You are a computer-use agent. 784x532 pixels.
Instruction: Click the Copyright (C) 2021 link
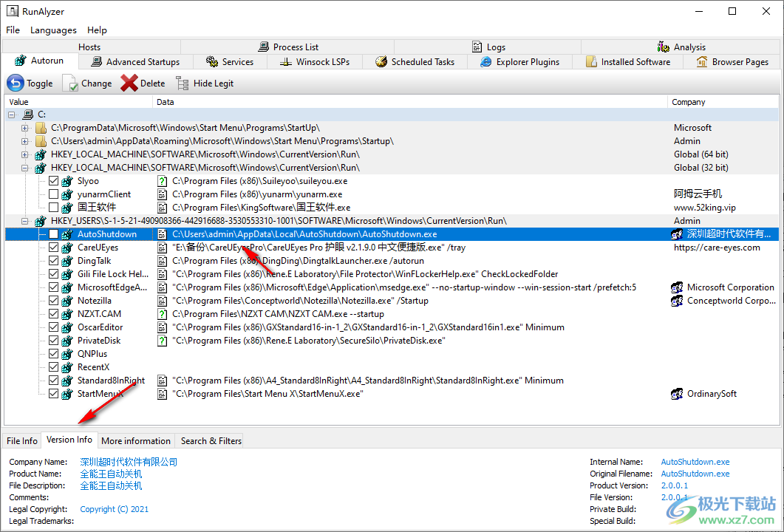point(114,509)
